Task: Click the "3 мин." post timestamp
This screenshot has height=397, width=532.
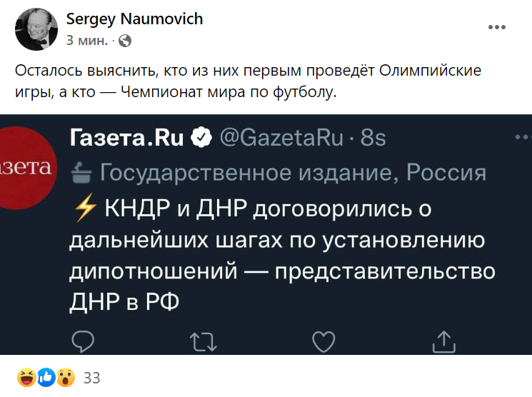Action: click(87, 41)
